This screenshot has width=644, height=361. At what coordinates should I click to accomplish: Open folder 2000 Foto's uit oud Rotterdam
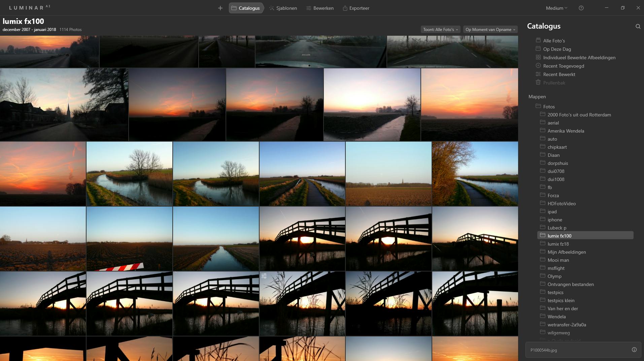pyautogui.click(x=579, y=115)
